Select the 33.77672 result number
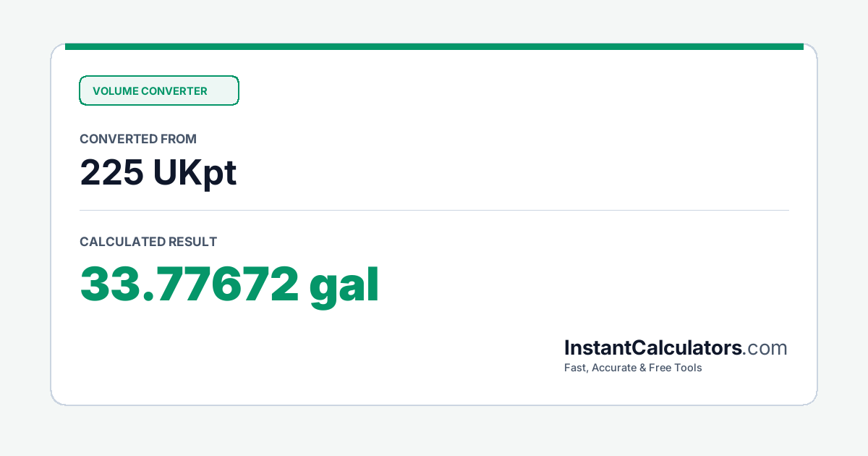 (189, 284)
